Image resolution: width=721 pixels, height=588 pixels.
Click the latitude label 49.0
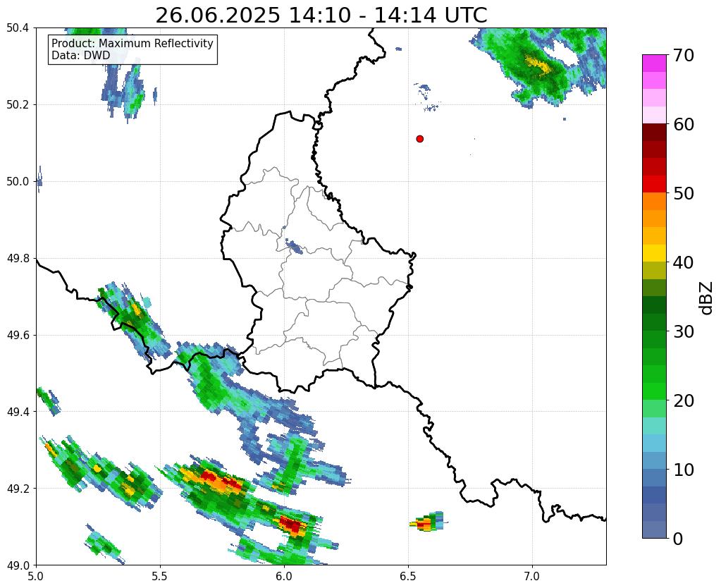[18, 565]
